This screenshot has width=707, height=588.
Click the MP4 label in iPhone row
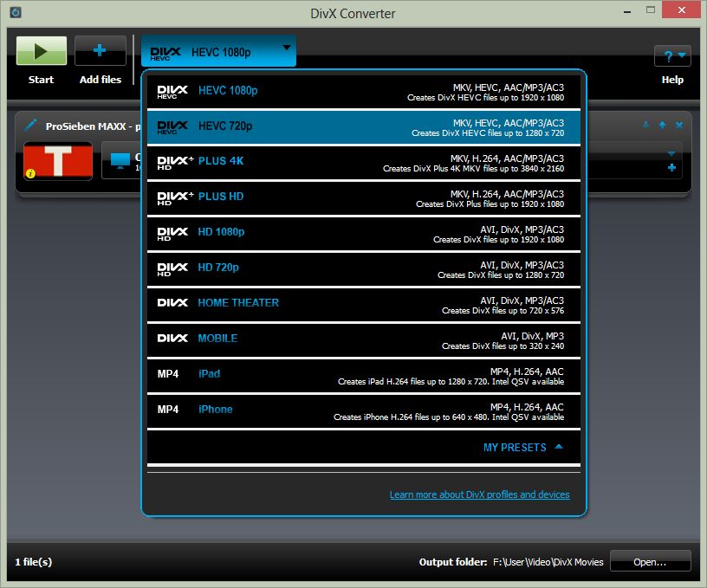[168, 409]
